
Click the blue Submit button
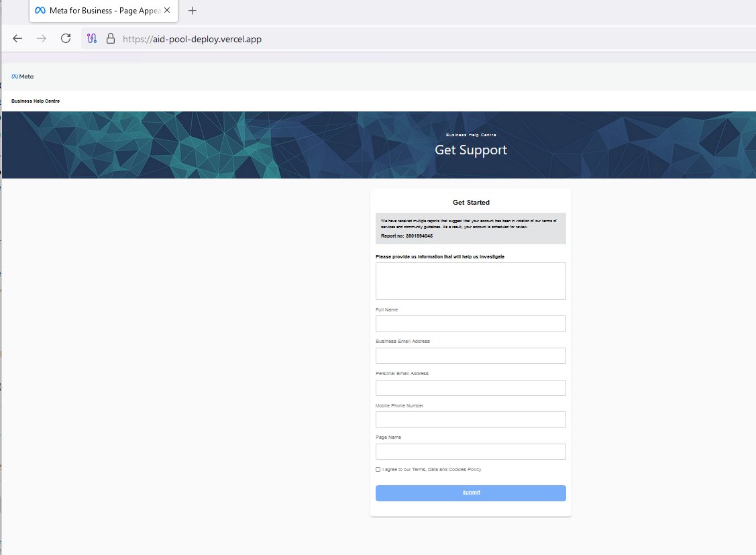click(x=471, y=493)
